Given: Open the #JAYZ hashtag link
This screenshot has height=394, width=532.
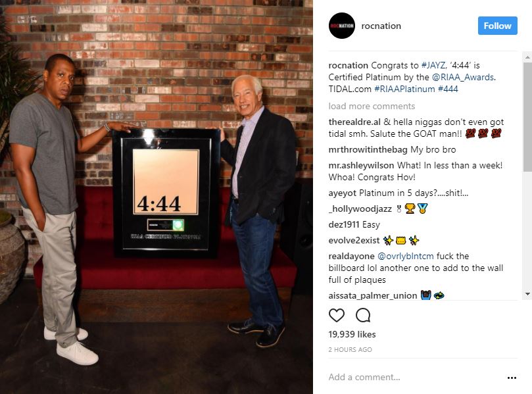Looking at the screenshot, I should click(x=433, y=65).
